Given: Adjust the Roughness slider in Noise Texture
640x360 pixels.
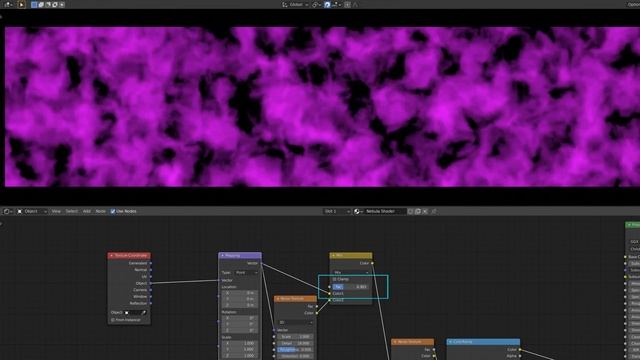Looking at the screenshot, I should click(x=296, y=350).
